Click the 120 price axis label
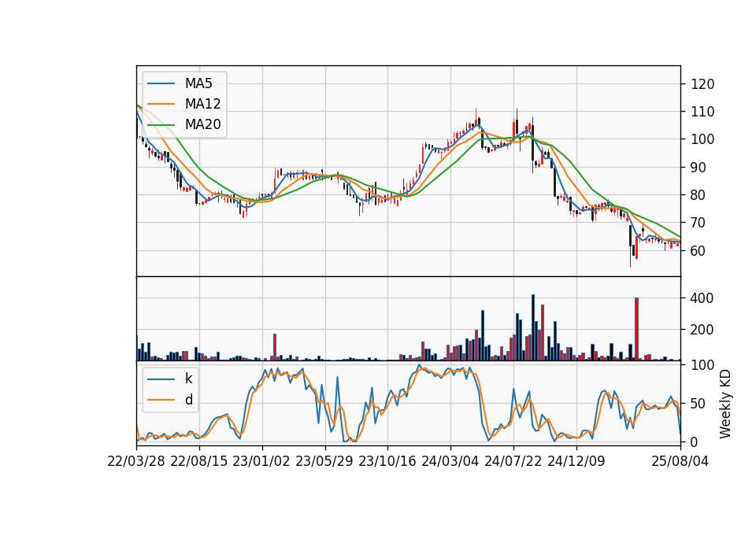Image resolution: width=756 pixels, height=543 pixels. pyautogui.click(x=702, y=84)
